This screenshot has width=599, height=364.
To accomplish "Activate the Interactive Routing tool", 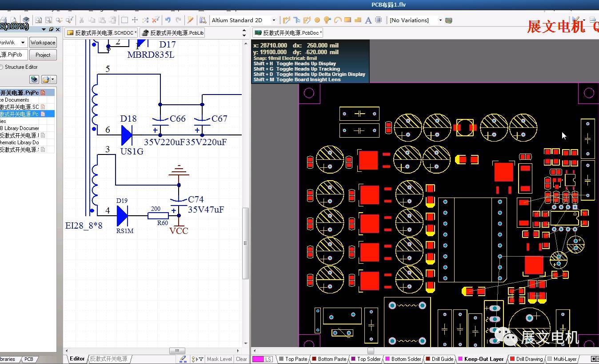I will [287, 20].
